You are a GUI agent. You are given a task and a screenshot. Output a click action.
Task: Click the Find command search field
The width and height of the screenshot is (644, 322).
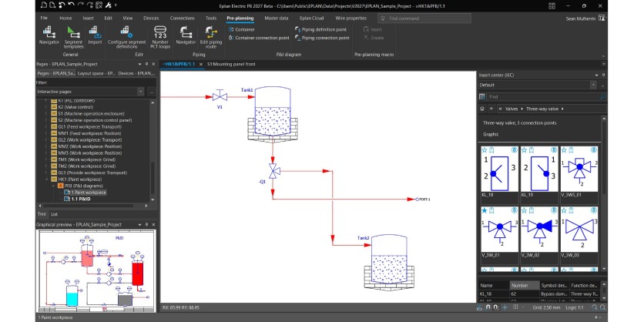(424, 18)
